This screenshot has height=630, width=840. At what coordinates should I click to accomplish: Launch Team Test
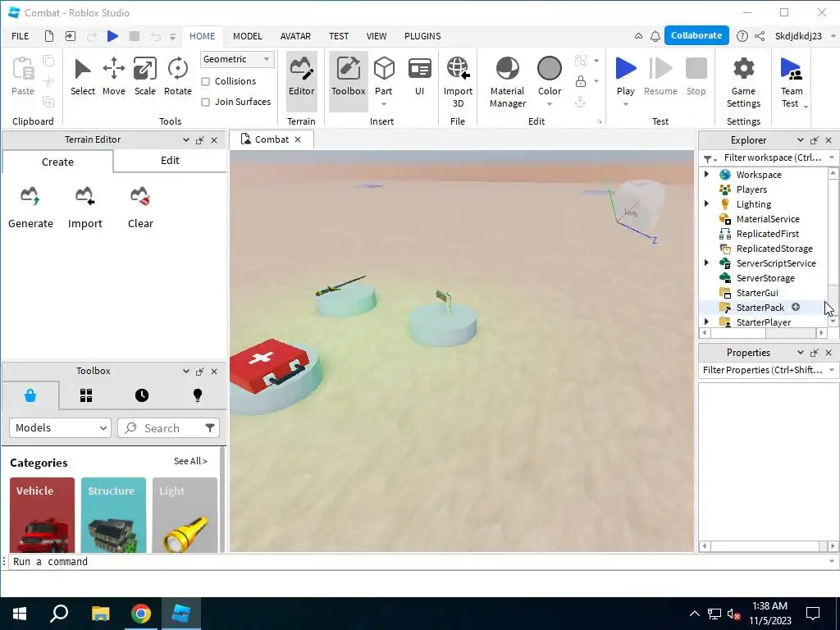(x=792, y=82)
